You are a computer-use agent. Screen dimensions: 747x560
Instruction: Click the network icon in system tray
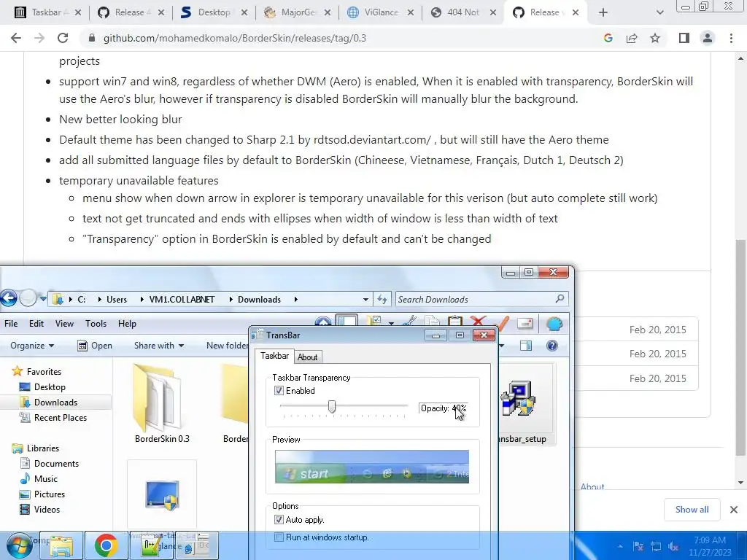pyautogui.click(x=656, y=547)
